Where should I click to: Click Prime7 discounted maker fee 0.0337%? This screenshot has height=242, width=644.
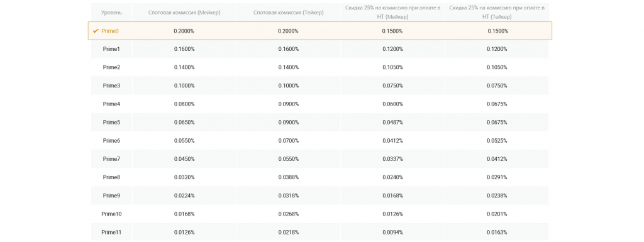pos(392,159)
